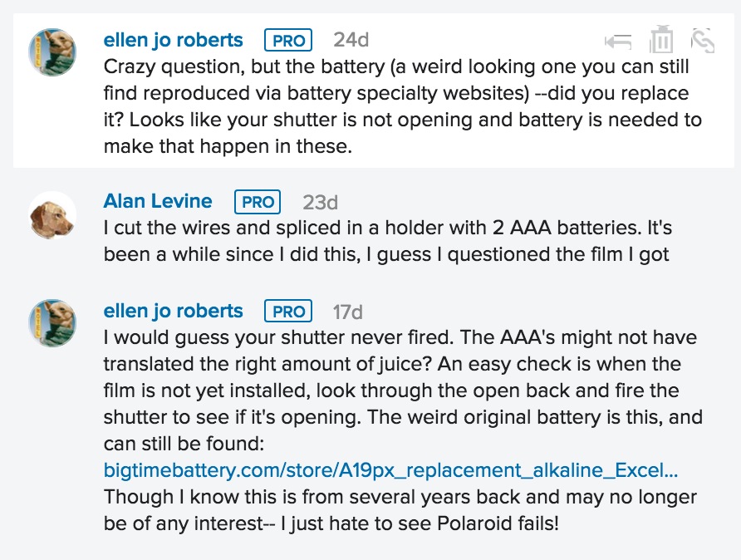Open Alan Levine's dog avatar
Screen dimensions: 741x560
tap(53, 215)
